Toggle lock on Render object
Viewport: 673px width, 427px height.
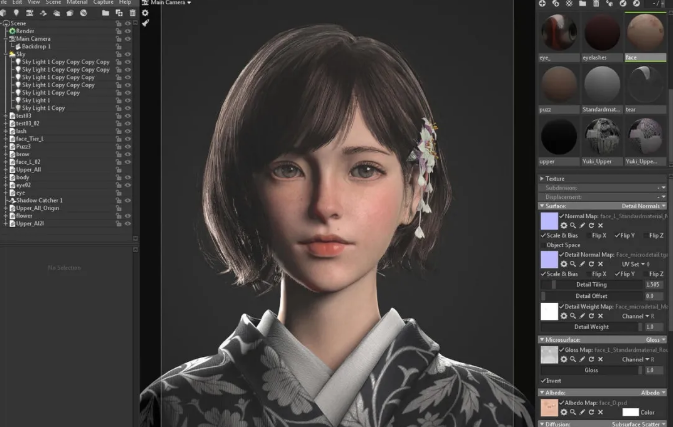click(118, 31)
